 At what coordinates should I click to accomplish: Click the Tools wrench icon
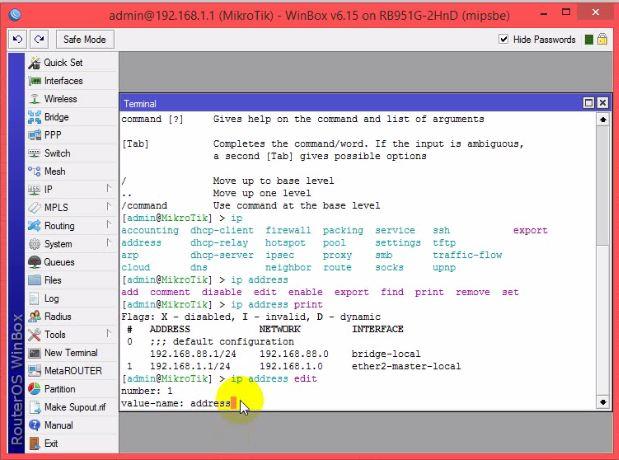34,335
